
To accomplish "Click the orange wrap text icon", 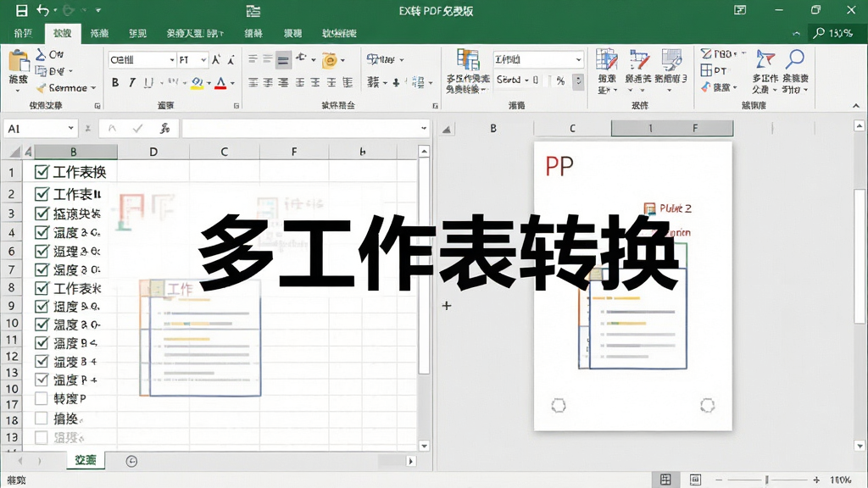I will 330,60.
